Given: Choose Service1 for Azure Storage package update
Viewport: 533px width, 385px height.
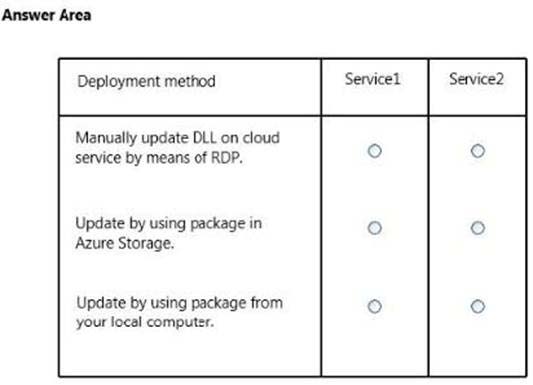Looking at the screenshot, I should (375, 228).
